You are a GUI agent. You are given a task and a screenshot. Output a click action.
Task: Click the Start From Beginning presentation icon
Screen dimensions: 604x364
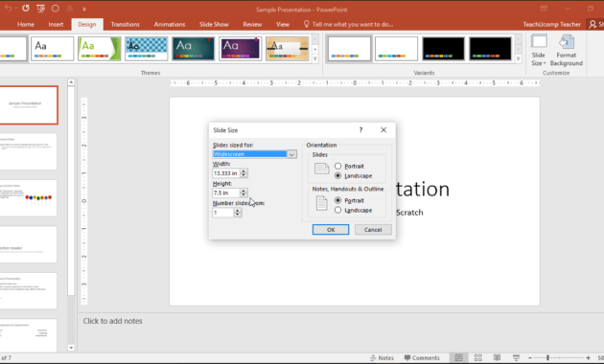[40, 8]
